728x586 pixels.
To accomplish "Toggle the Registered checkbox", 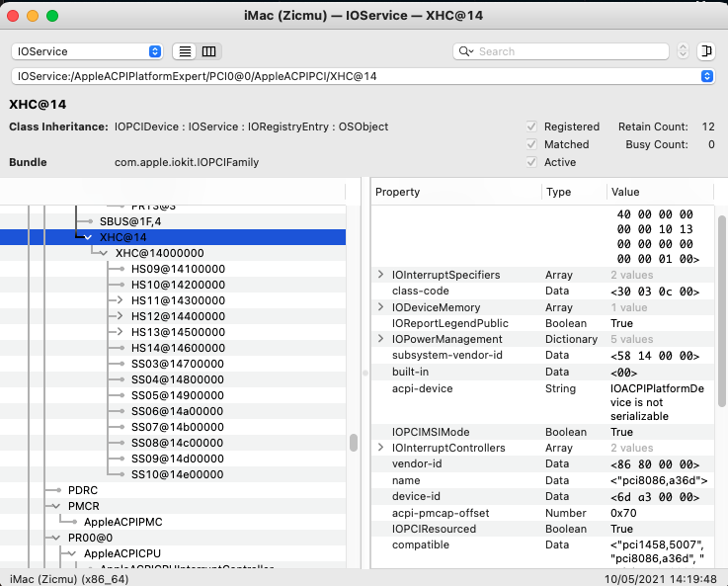I will point(531,126).
